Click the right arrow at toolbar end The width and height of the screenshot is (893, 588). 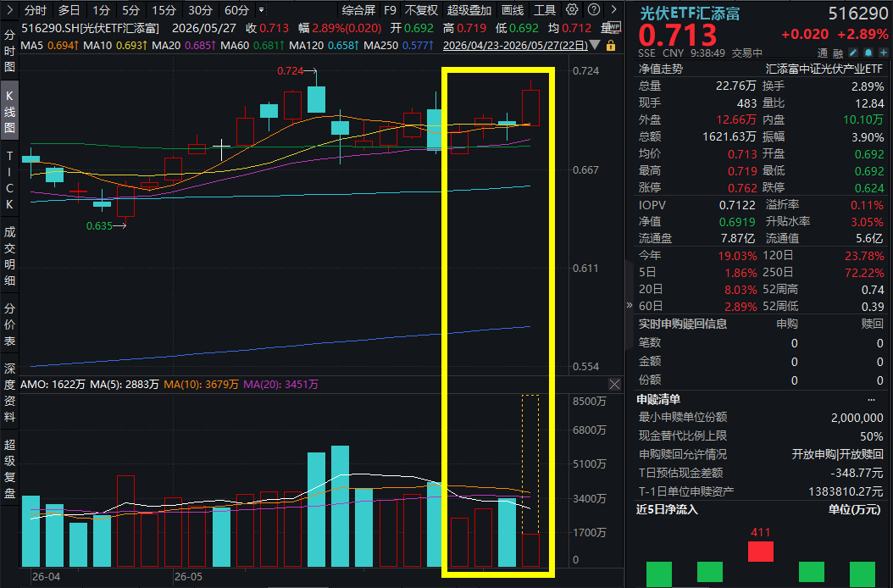coord(614,9)
